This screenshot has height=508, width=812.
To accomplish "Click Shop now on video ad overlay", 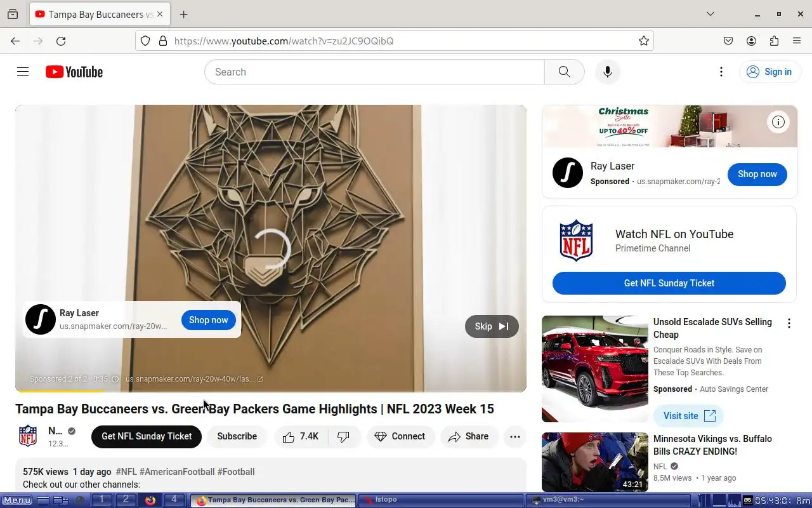I will [208, 320].
